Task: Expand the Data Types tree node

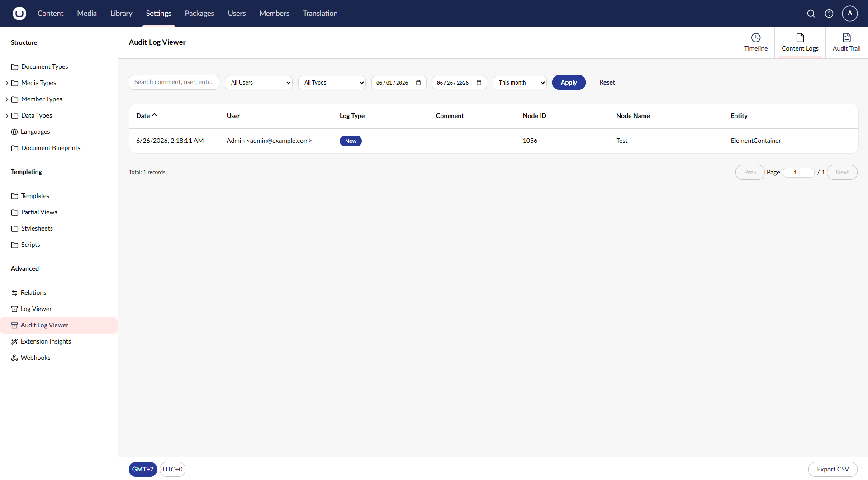Action: click(7, 116)
